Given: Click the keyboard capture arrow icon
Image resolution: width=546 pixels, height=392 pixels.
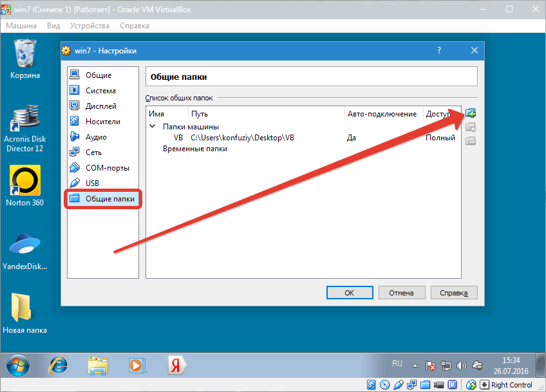Looking at the screenshot, I should [484, 385].
